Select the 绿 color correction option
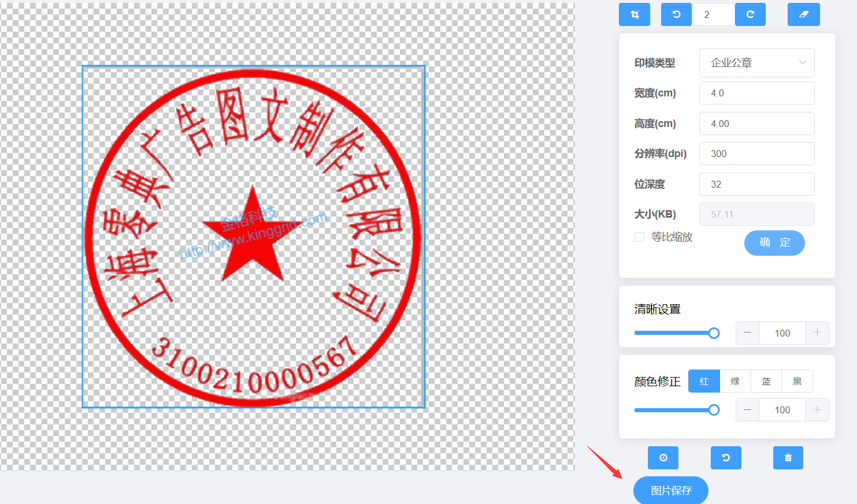 pos(735,381)
